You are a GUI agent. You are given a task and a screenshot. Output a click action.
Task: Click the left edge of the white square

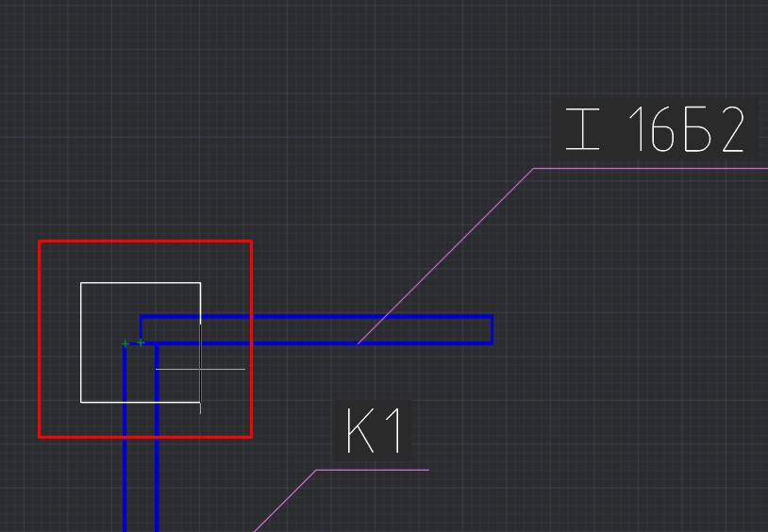[x=81, y=341]
